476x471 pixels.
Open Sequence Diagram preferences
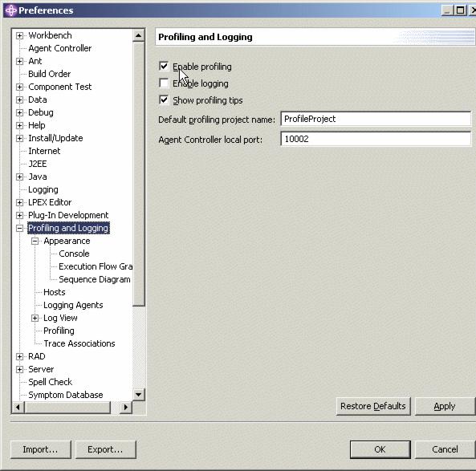coord(95,279)
